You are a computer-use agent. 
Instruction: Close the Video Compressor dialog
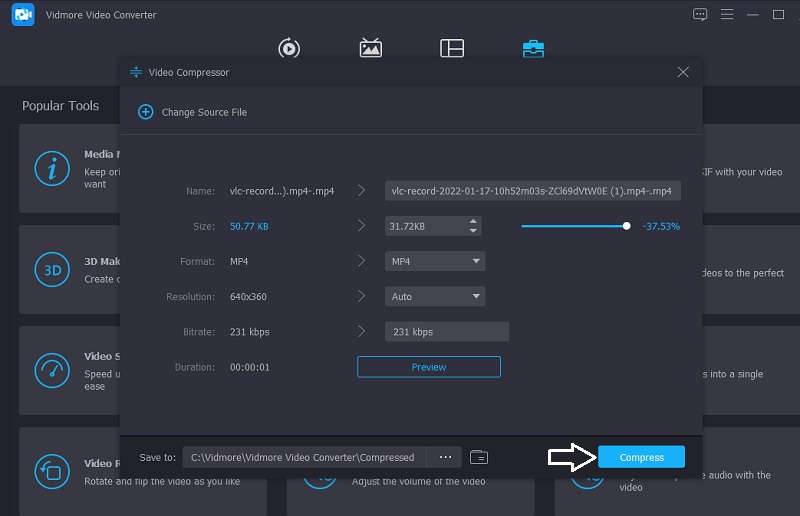point(683,72)
